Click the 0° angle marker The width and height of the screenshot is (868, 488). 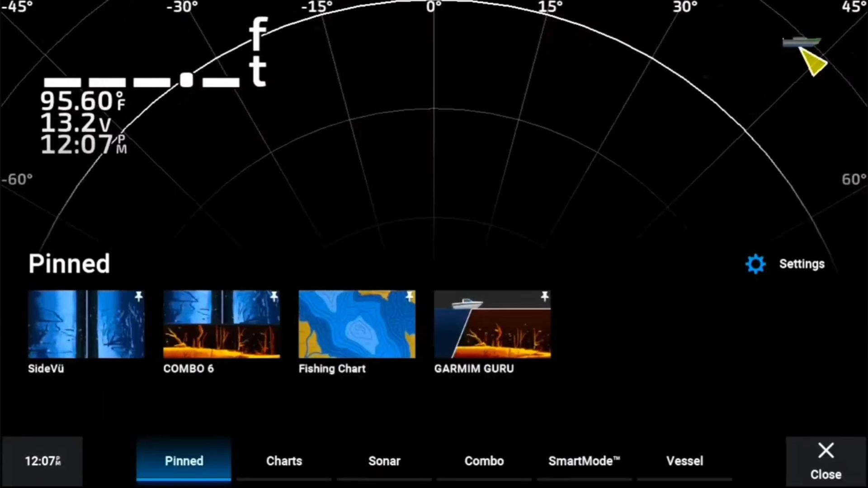point(434,7)
